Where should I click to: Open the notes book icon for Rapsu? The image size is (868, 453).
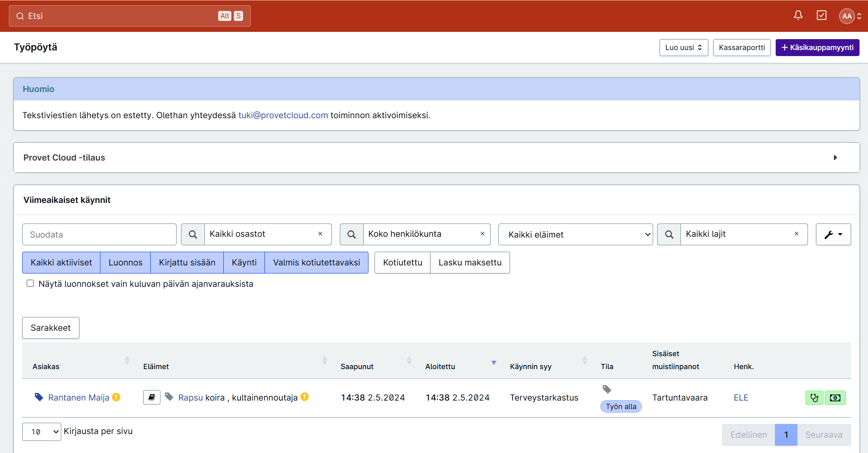[x=152, y=397]
